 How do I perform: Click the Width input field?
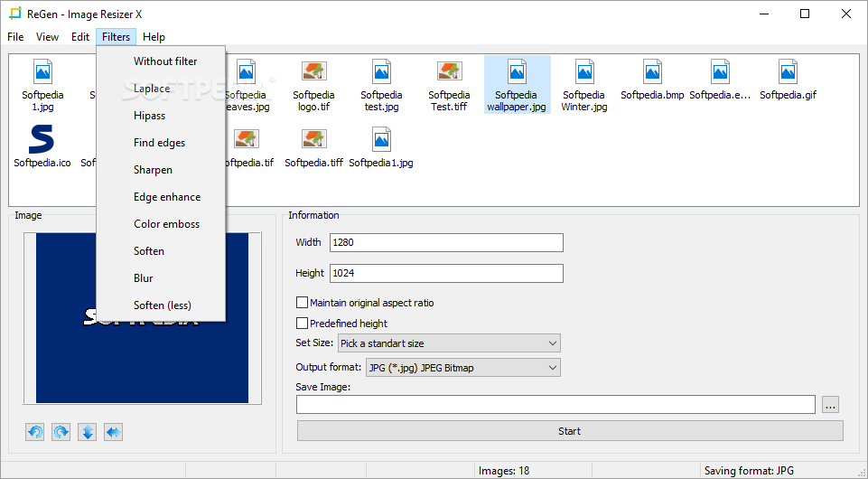[446, 242]
